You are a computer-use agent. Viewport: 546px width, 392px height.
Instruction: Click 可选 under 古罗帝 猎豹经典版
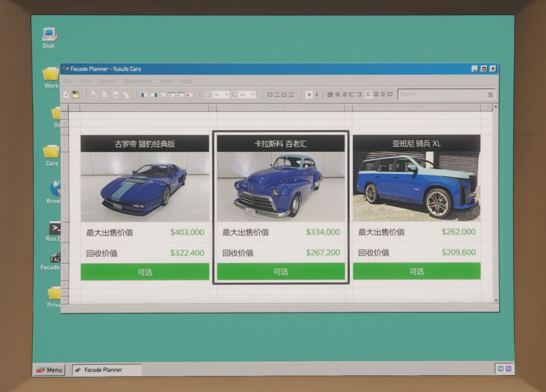point(145,272)
